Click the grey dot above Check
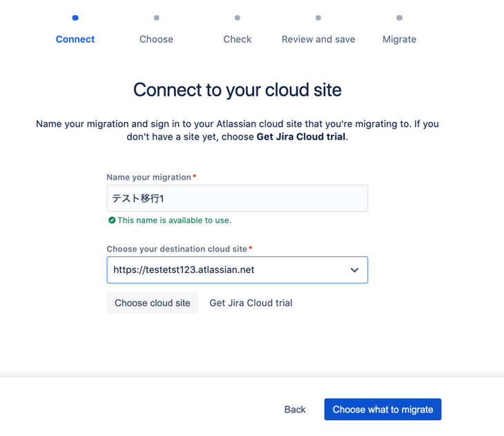Screen dimensions: 504x436 pos(238,18)
